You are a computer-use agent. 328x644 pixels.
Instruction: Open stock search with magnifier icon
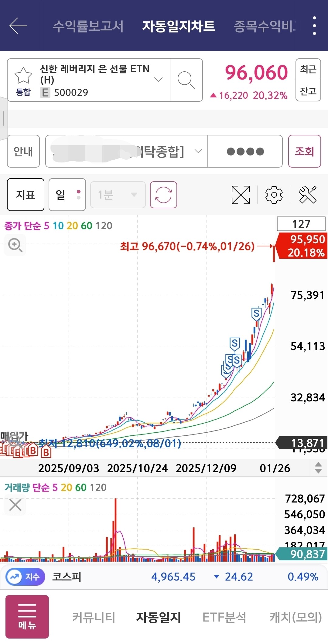coord(186,80)
